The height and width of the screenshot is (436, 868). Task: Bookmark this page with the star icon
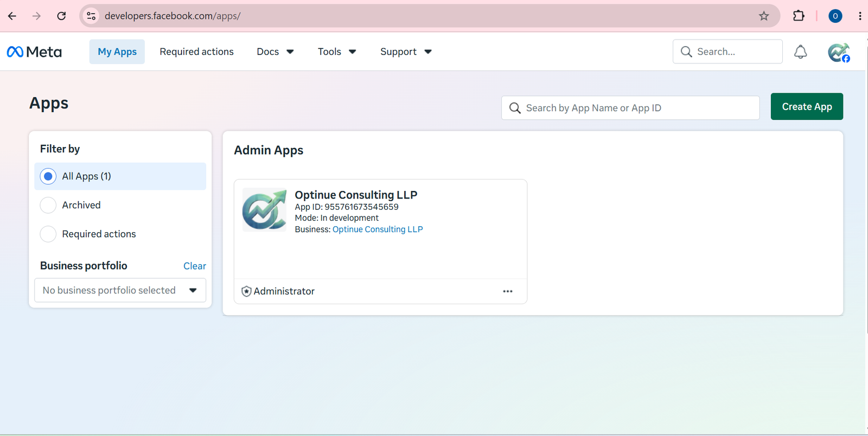coord(764,16)
